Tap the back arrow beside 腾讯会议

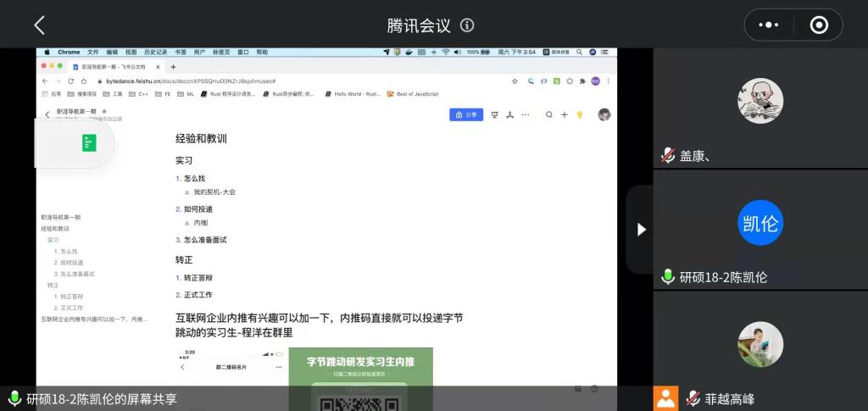[39, 25]
